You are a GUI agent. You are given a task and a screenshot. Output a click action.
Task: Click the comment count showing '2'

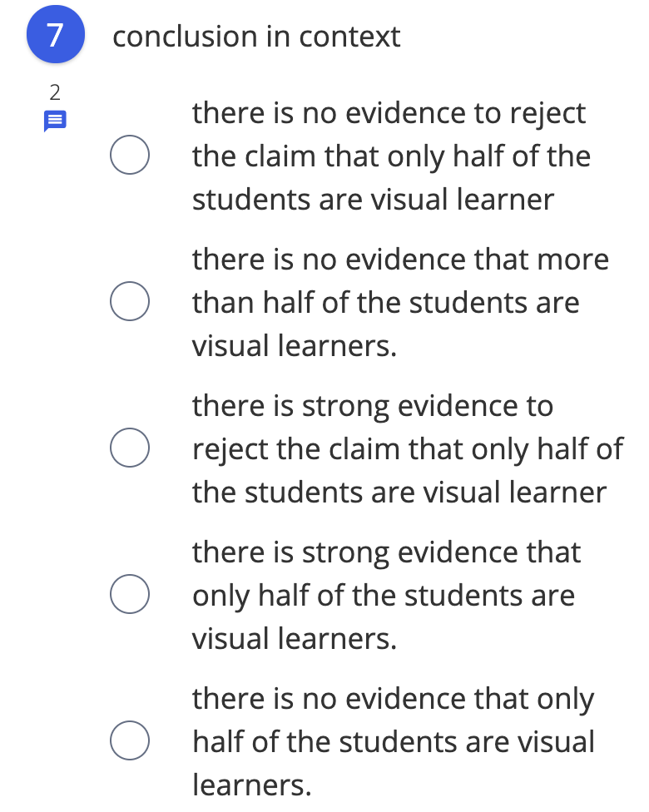(55, 90)
